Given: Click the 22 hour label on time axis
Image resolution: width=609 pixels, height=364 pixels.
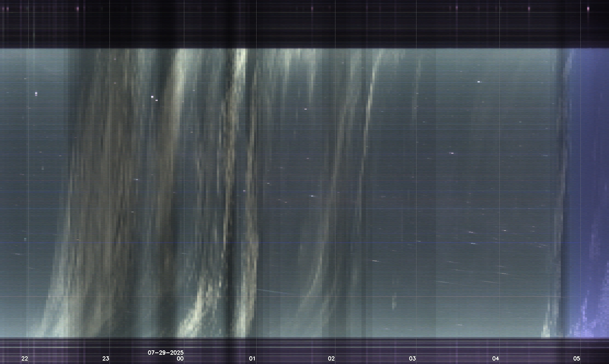Looking at the screenshot, I should (25, 358).
